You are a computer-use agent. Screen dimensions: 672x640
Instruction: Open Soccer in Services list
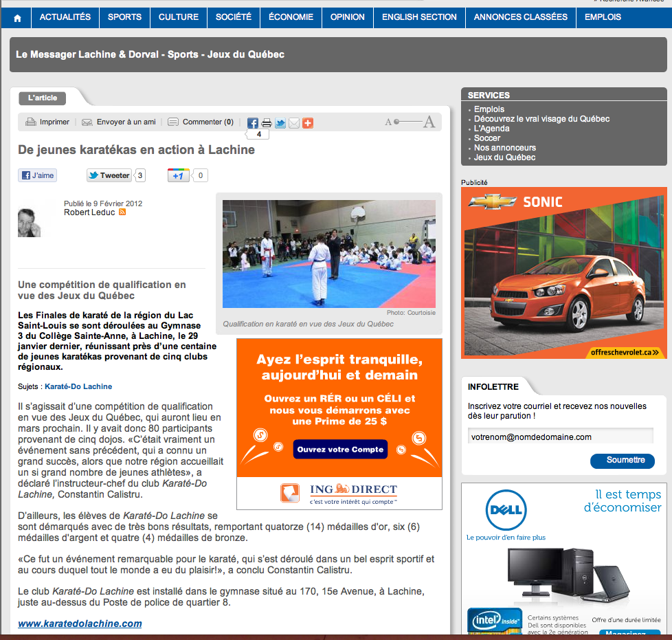tap(487, 138)
